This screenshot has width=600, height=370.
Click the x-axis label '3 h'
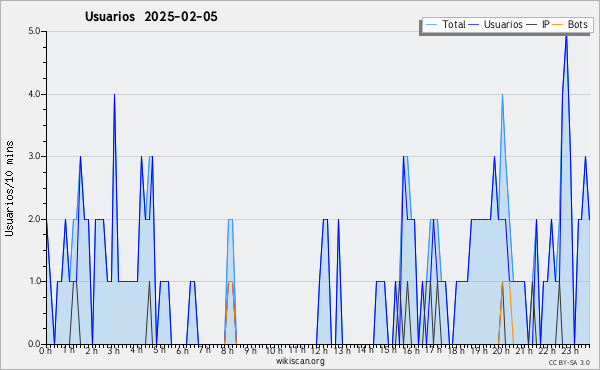114,351
